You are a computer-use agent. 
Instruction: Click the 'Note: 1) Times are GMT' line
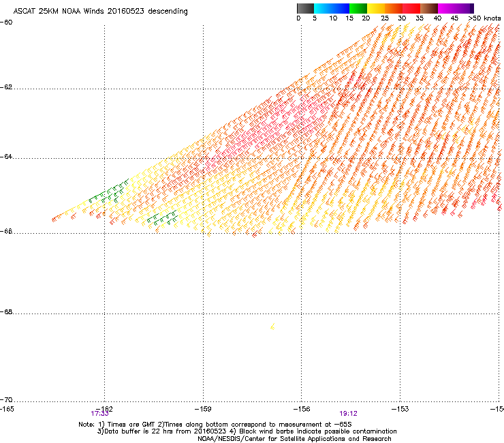coord(215,425)
